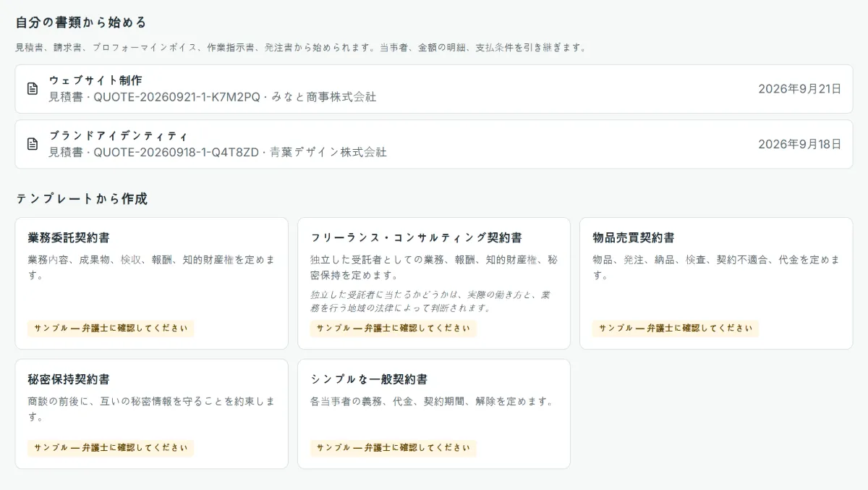868x490 pixels.
Task: Click sample badge in フリーランス・コンサルティング card
Action: (x=393, y=328)
